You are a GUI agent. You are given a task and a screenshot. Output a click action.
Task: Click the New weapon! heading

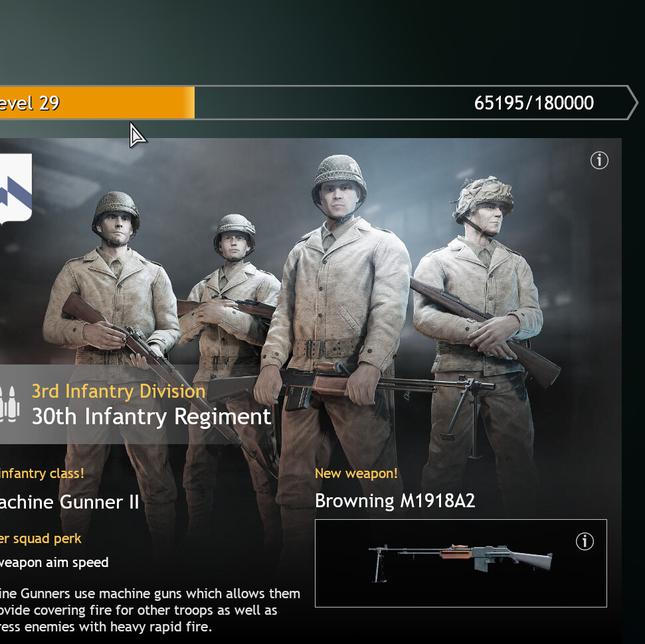point(356,473)
